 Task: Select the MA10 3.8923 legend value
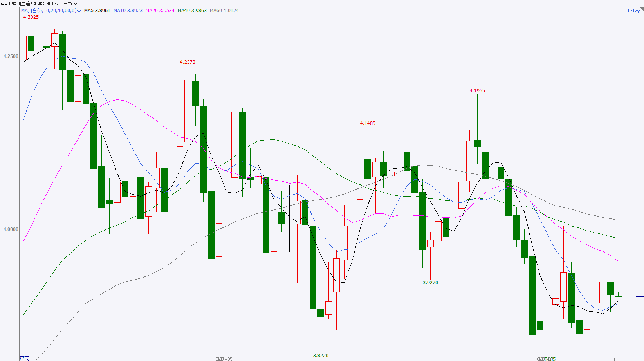(x=128, y=11)
